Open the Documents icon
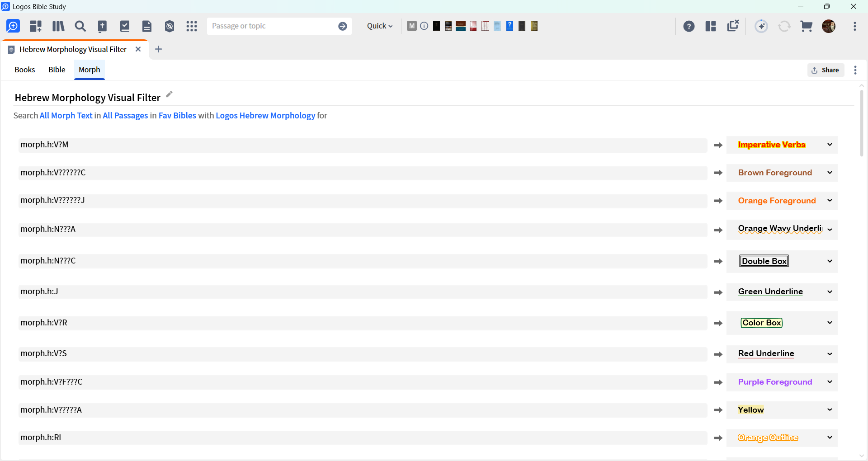This screenshot has height=461, width=868. click(x=147, y=26)
